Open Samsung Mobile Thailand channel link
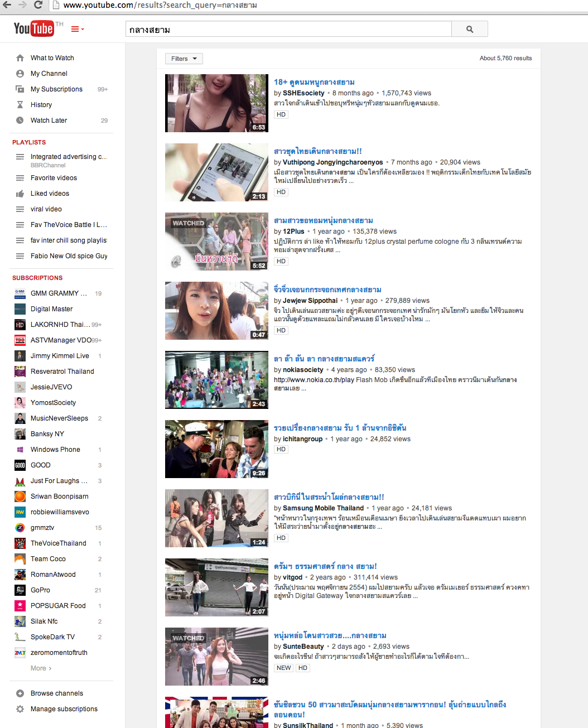The height and width of the screenshot is (728, 588). (x=323, y=508)
